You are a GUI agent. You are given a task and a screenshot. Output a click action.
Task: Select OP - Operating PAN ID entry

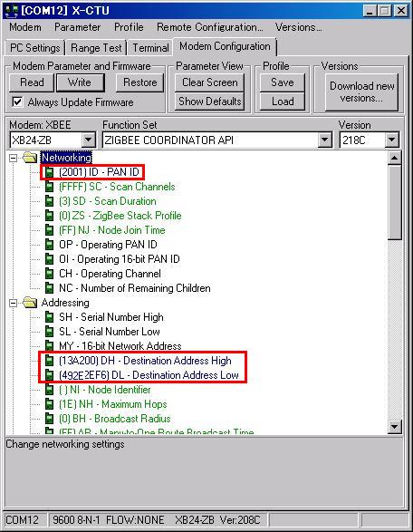[x=108, y=245]
